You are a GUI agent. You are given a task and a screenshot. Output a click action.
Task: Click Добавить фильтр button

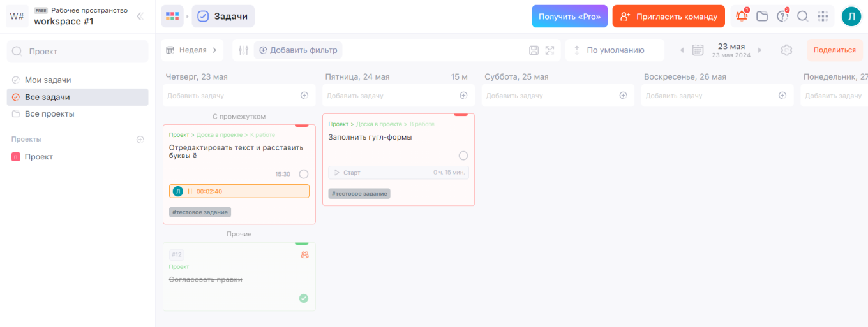tap(298, 50)
